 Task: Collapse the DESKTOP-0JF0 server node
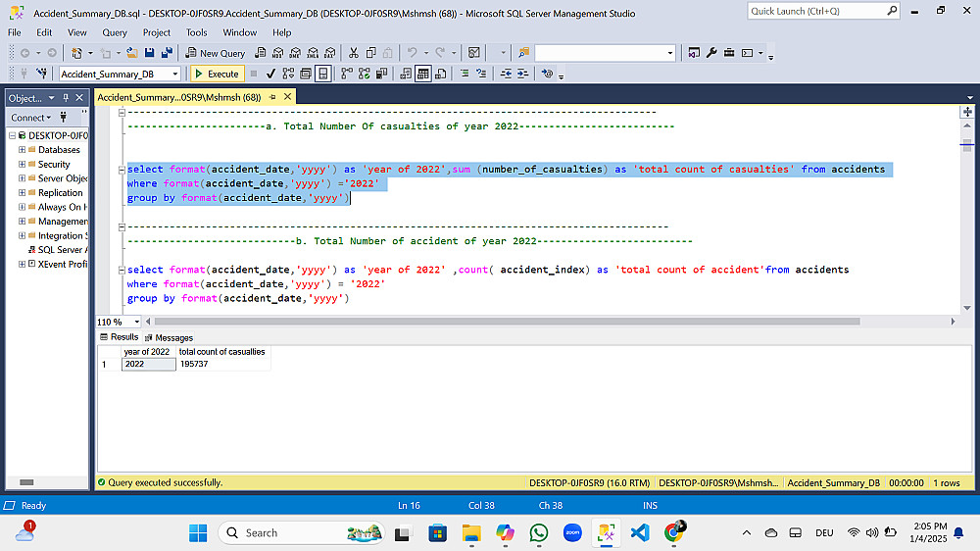click(12, 135)
